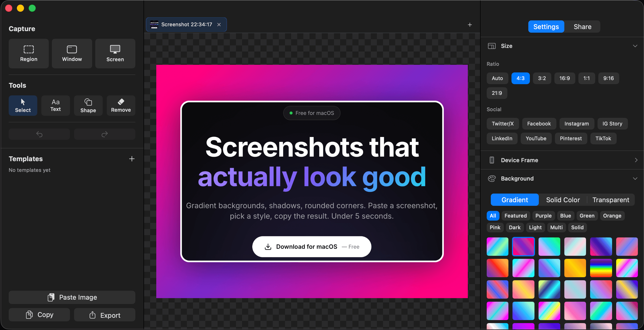Close the Screenshot 22:34:17 tab
The height and width of the screenshot is (330, 644).
tap(219, 24)
